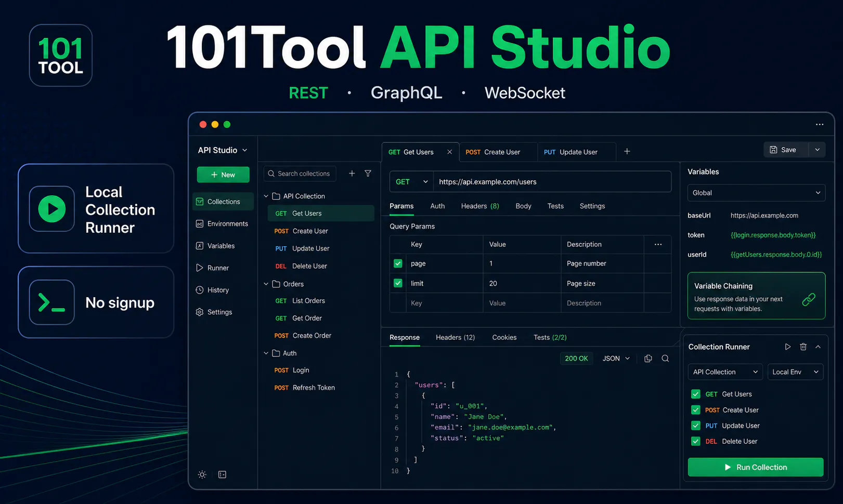This screenshot has height=504, width=843.
Task: Click the Search collections field
Action: [300, 174]
